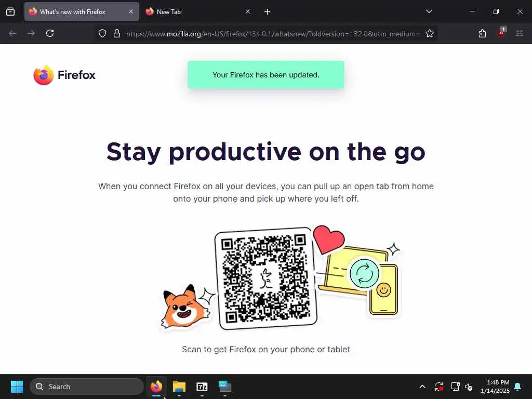
Task: Open Firefox from the taskbar
Action: [156, 387]
